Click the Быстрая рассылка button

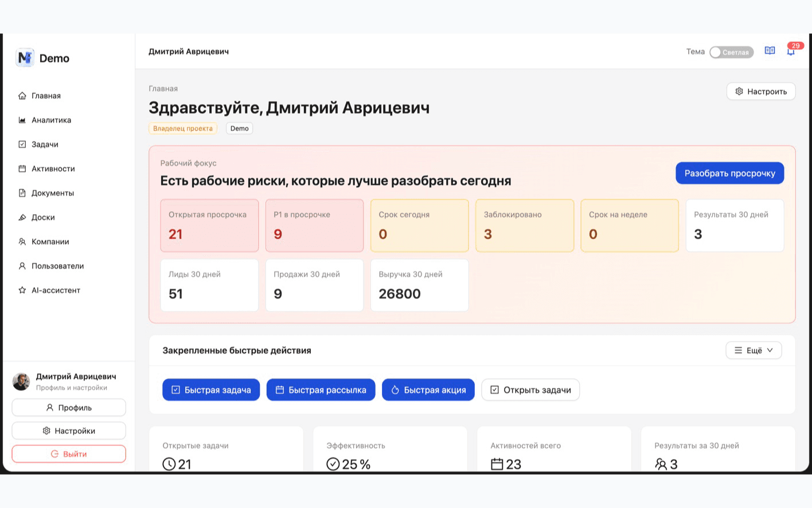click(x=321, y=390)
